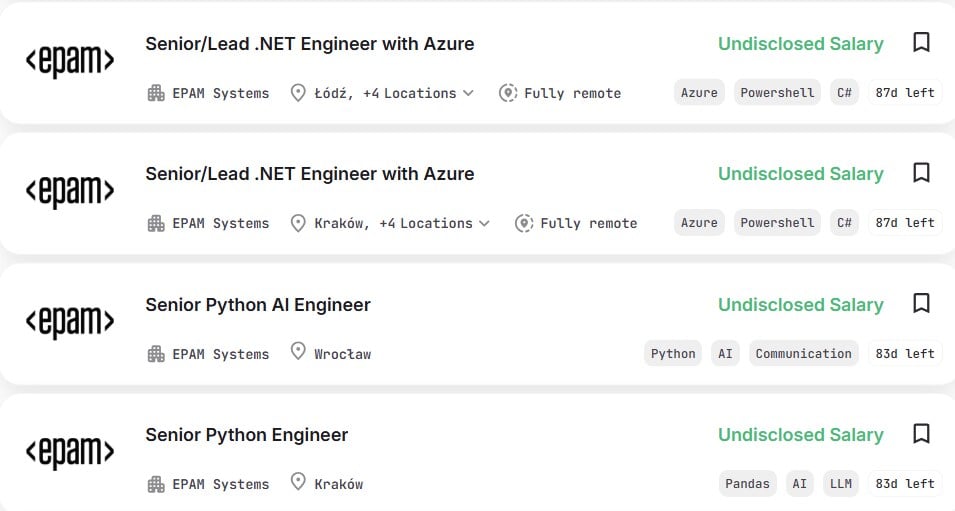Viewport: 955px width, 511px height.
Task: Bookmark the Łódź Senior/Lead .NET Engineer job
Action: [922, 43]
